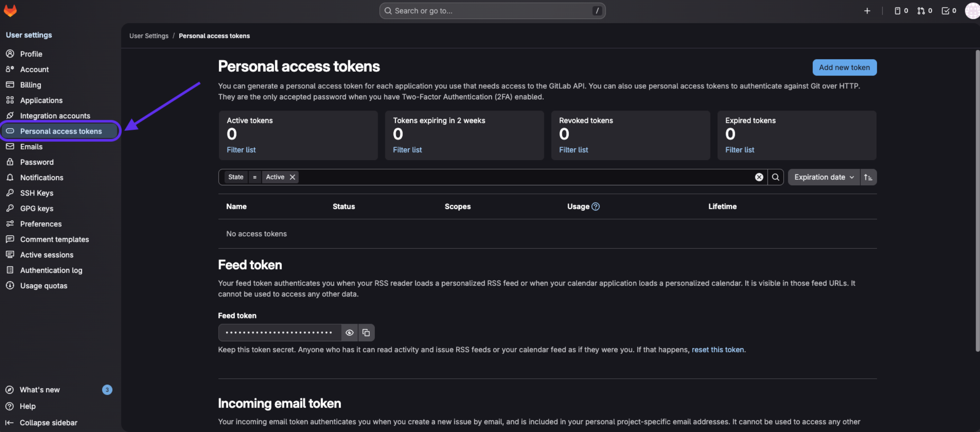
Task: Clear the filter bar with circled X icon
Action: (759, 177)
